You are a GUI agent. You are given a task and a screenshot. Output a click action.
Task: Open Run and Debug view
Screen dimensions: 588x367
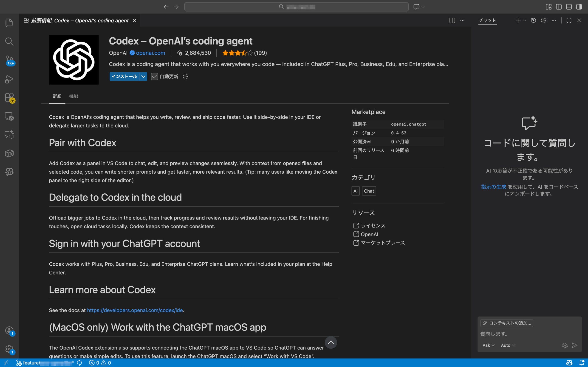pyautogui.click(x=9, y=79)
